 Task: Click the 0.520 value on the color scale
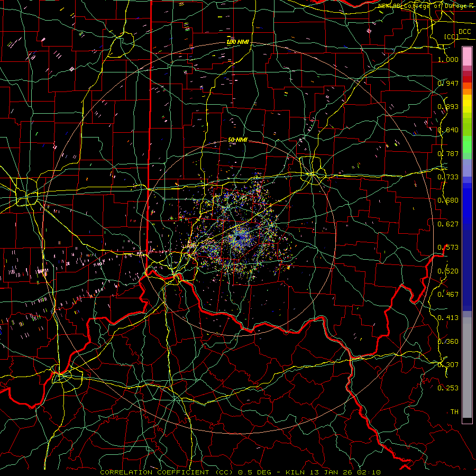(448, 271)
